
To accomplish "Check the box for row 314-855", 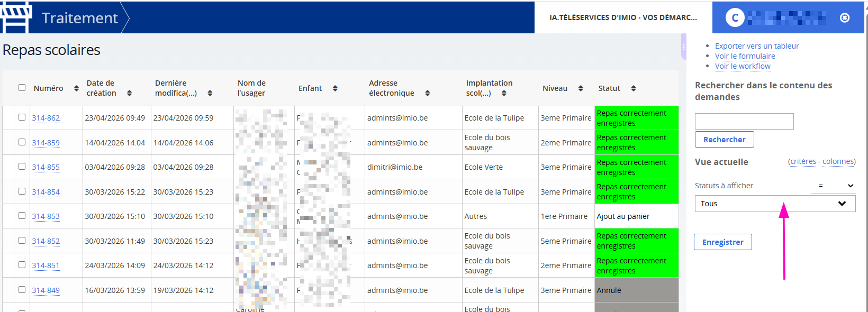I will click(x=22, y=166).
